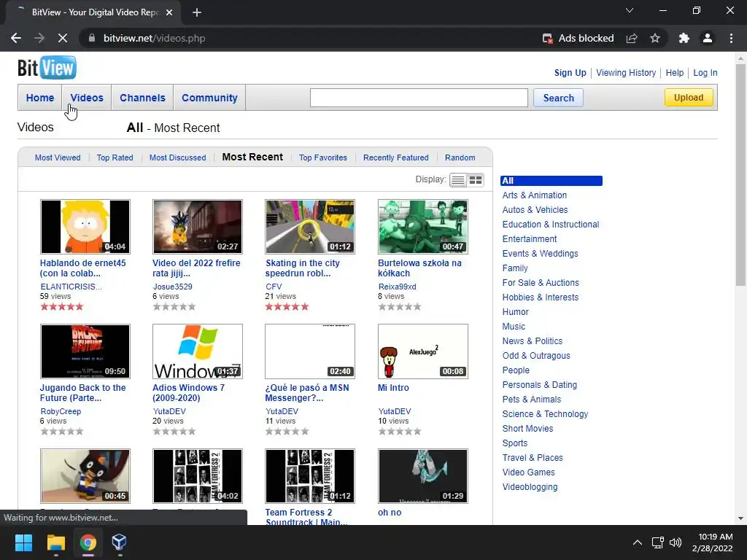Sort videos by Most Discussed
This screenshot has width=747, height=560.
pyautogui.click(x=178, y=157)
